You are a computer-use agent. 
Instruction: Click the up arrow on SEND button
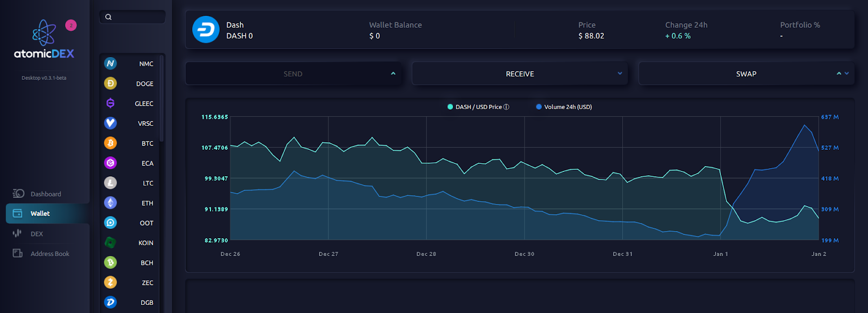393,73
